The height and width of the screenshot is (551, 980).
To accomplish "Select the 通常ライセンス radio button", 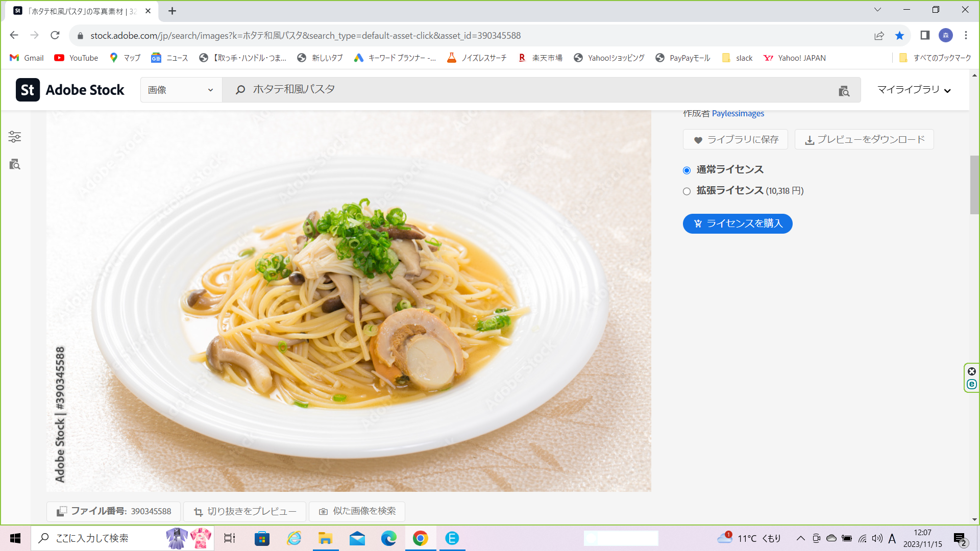I will point(687,170).
